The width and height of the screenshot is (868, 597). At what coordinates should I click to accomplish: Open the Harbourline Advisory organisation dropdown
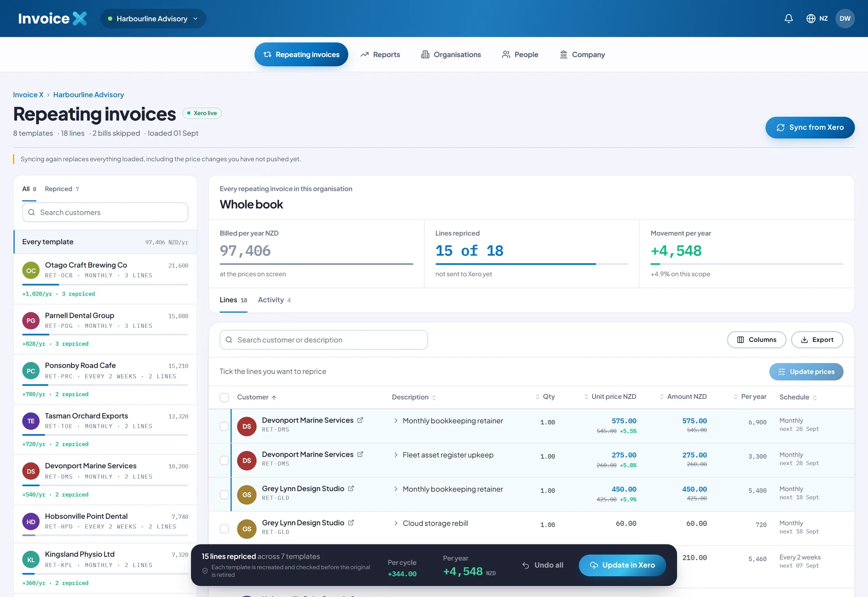pos(153,18)
